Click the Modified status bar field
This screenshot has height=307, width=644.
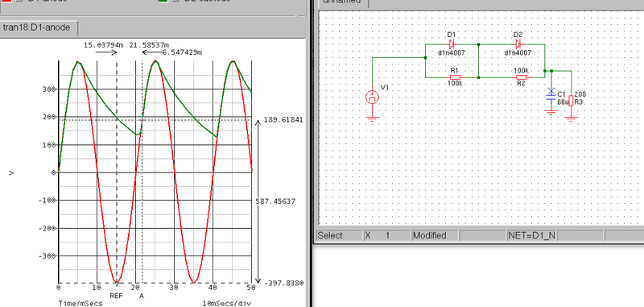tap(435, 235)
